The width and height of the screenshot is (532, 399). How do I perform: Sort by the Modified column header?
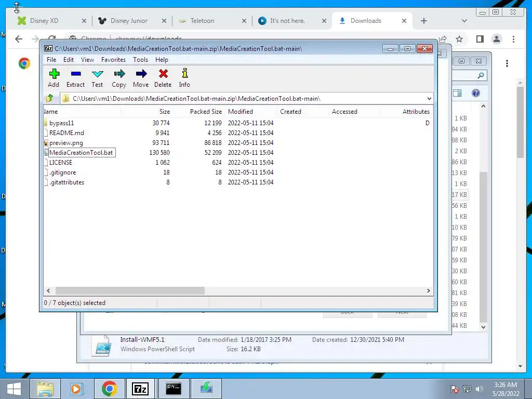tap(250, 112)
